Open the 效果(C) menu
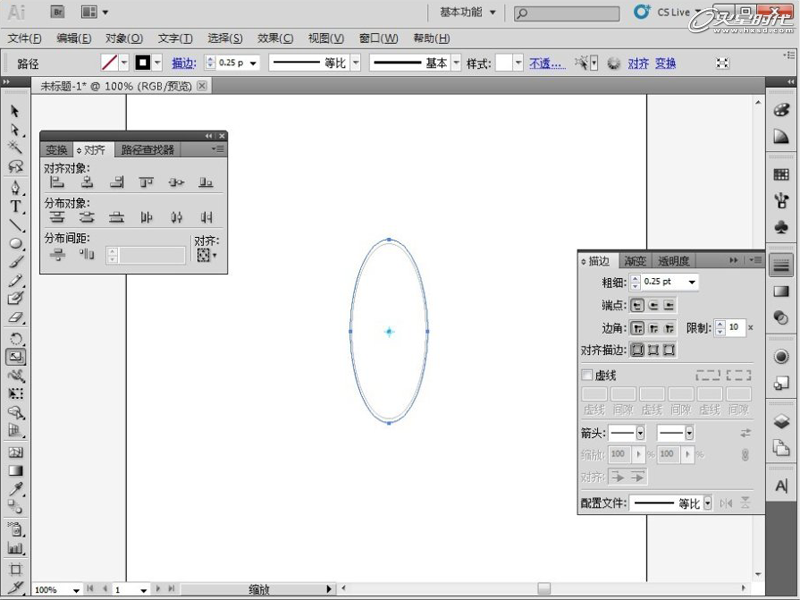 click(275, 38)
